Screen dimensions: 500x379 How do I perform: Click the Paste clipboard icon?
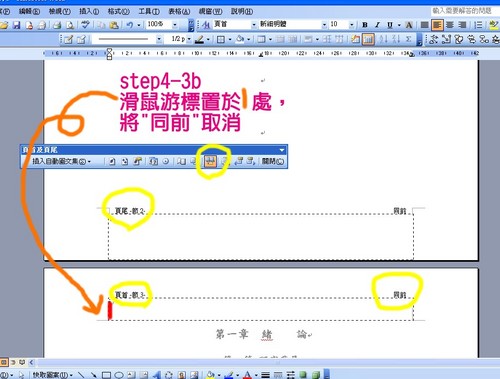pos(114,25)
